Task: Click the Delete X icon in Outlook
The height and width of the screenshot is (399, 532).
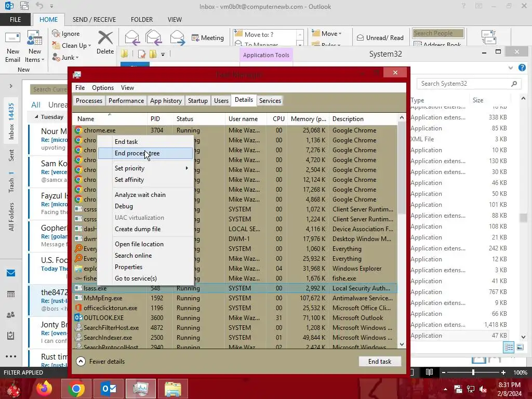Action: point(105,37)
